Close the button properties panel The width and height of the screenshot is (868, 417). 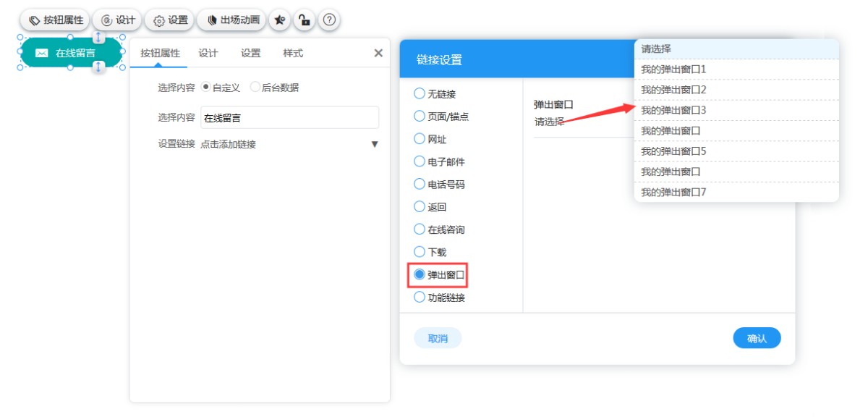(x=378, y=53)
